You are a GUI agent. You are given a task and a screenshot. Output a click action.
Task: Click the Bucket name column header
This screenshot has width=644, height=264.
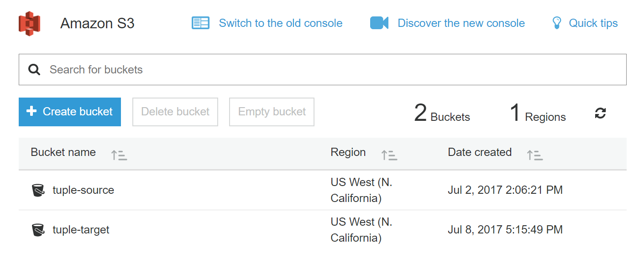pyautogui.click(x=63, y=152)
